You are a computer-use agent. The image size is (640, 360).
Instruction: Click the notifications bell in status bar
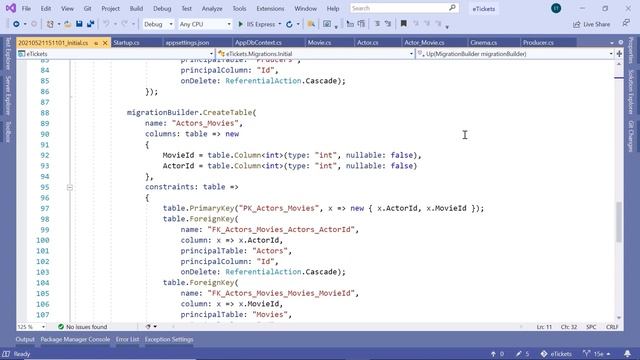click(x=627, y=353)
